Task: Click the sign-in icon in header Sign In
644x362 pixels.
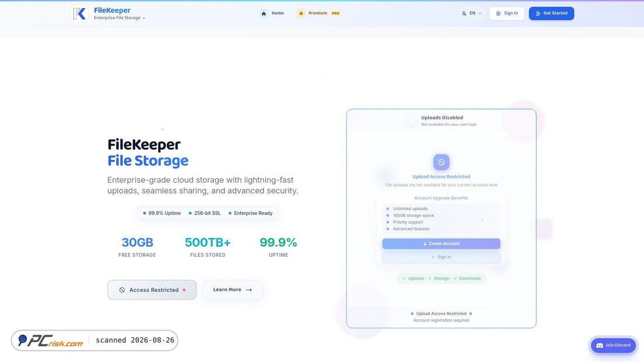Action: 498,13
